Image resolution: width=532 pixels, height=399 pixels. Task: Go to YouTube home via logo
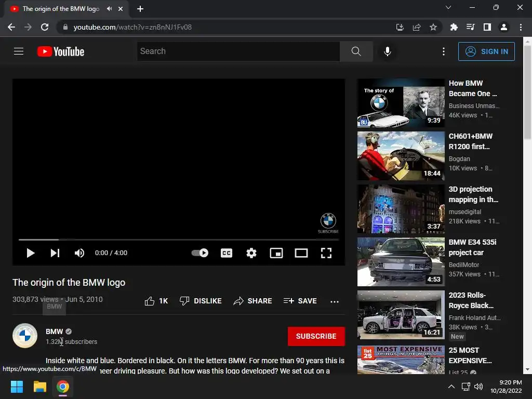[61, 51]
